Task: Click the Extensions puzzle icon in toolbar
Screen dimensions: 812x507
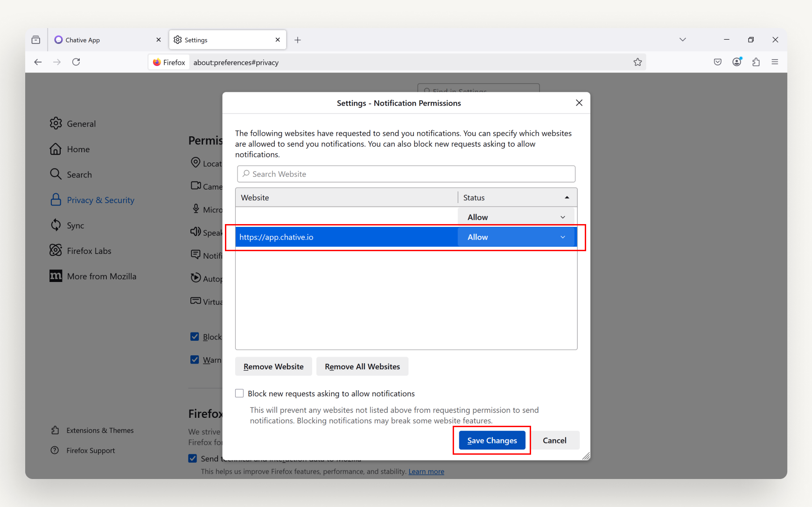Action: pyautogui.click(x=756, y=62)
